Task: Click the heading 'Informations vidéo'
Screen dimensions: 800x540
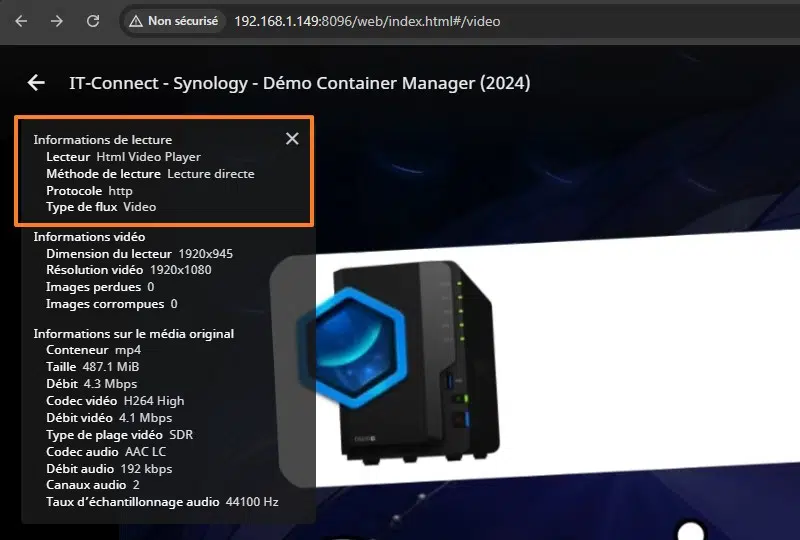Action: tap(89, 237)
